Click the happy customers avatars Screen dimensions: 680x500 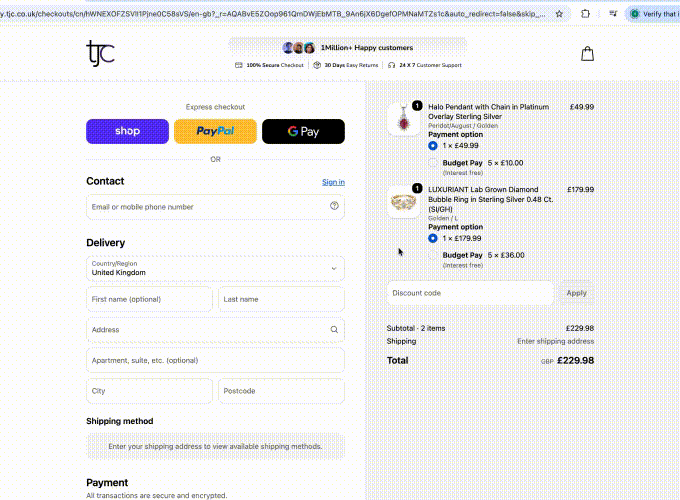pyautogui.click(x=299, y=48)
